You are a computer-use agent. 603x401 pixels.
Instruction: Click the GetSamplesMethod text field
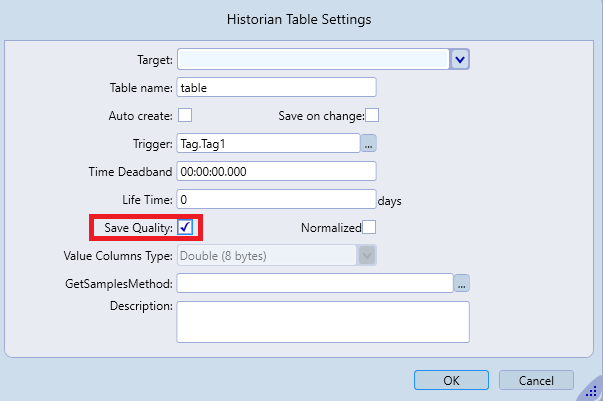click(315, 283)
